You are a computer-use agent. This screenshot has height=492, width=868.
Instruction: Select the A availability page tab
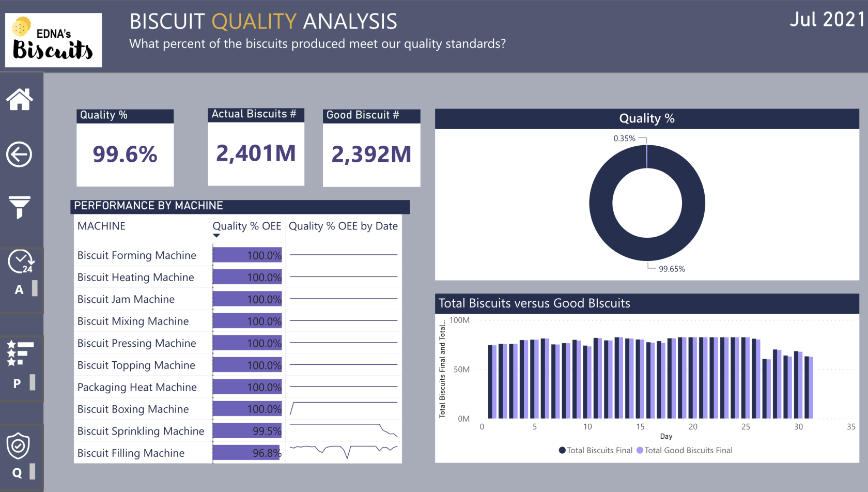(x=19, y=289)
